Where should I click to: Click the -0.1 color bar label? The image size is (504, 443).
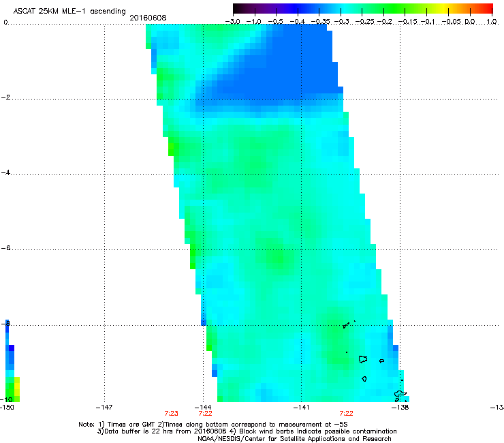(x=428, y=22)
